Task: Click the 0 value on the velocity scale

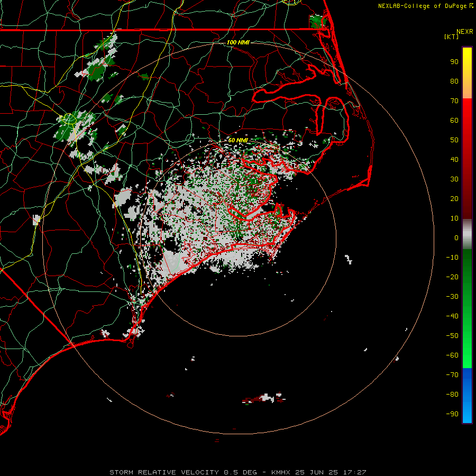Action: 456,238
